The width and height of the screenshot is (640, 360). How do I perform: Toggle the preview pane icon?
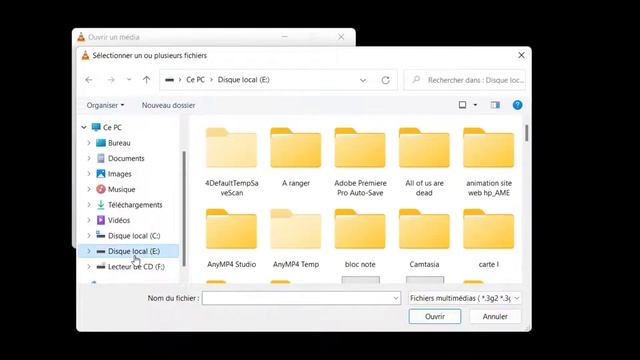495,105
